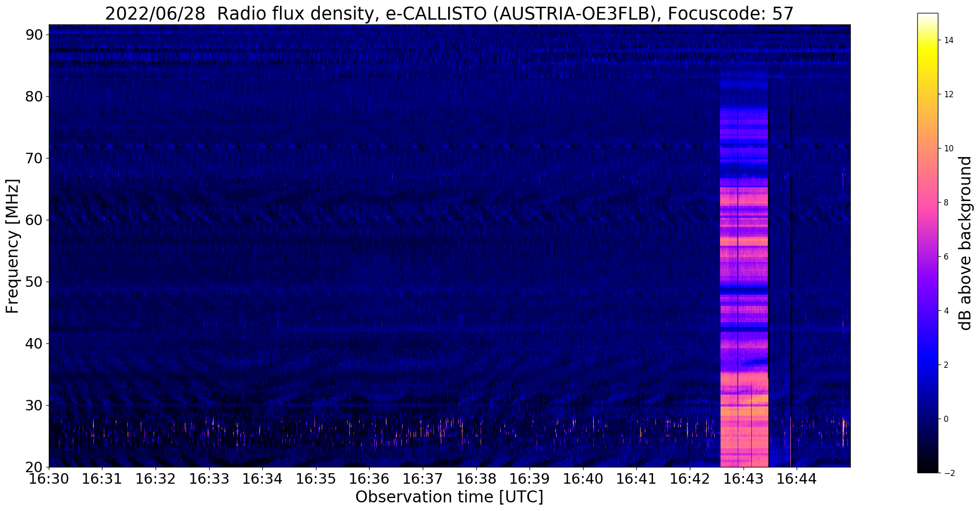This screenshot has width=980, height=511.
Task: Click the 16:33 time tick label
Action: (x=209, y=479)
